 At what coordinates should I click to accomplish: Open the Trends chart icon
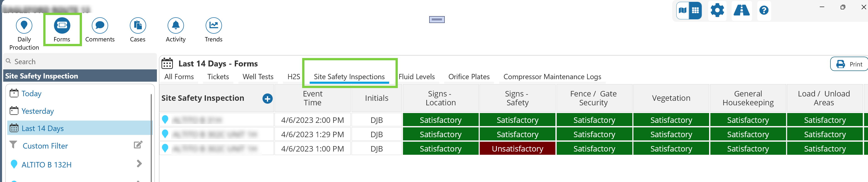coord(213,26)
